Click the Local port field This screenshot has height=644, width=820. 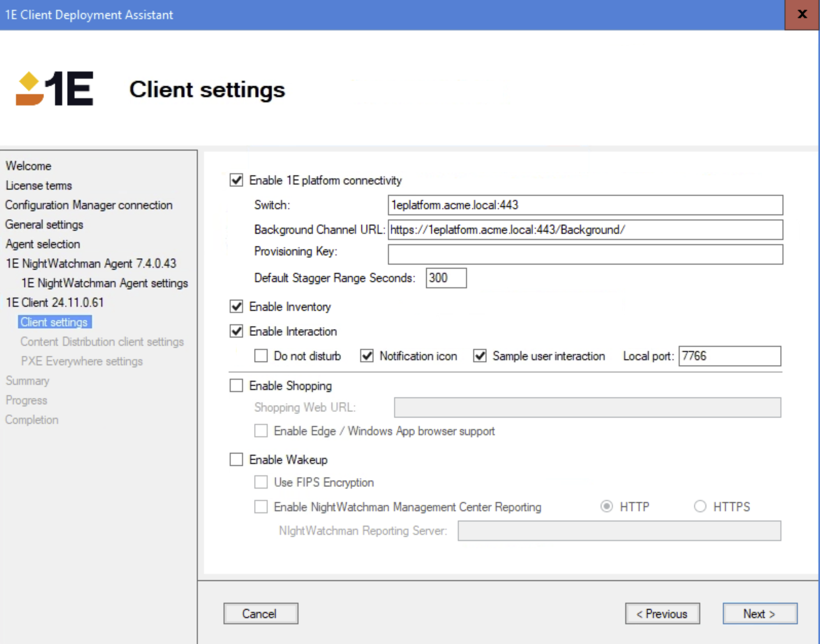coord(730,356)
